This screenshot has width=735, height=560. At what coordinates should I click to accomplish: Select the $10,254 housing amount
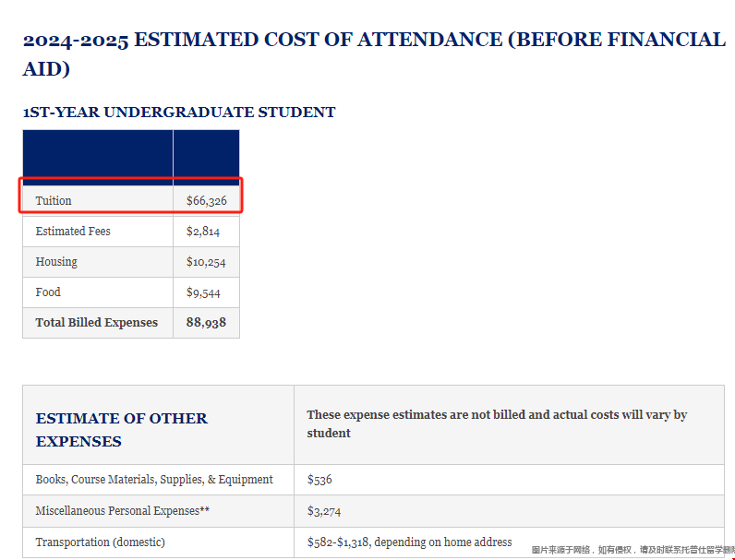(x=206, y=262)
